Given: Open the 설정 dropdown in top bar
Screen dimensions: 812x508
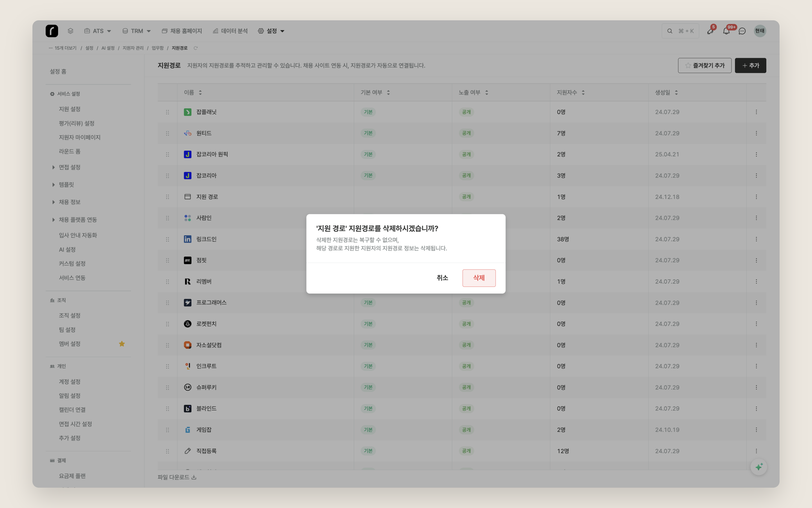Looking at the screenshot, I should coord(271,31).
